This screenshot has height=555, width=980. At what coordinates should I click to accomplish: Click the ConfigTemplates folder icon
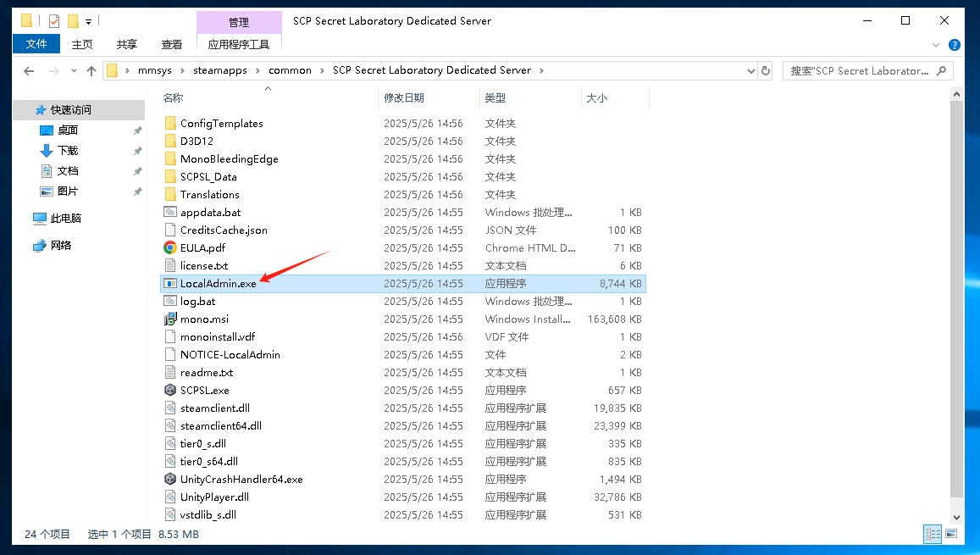click(170, 123)
